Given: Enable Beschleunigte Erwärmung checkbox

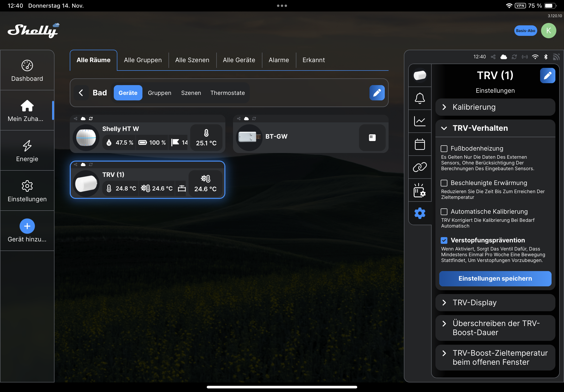Looking at the screenshot, I should coord(444,183).
